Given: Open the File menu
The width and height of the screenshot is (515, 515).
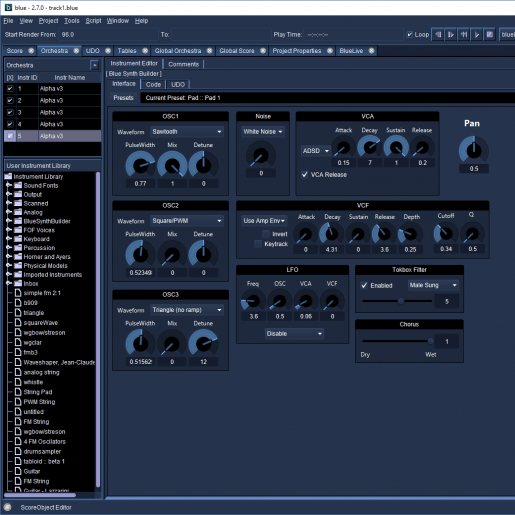Looking at the screenshot, I should point(8,21).
